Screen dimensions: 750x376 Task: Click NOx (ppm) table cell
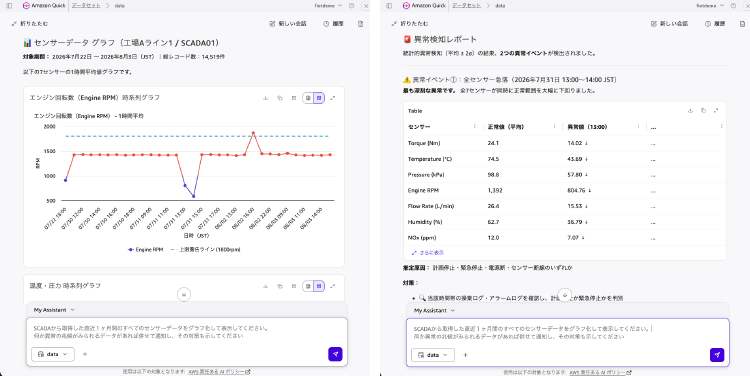[422, 238]
